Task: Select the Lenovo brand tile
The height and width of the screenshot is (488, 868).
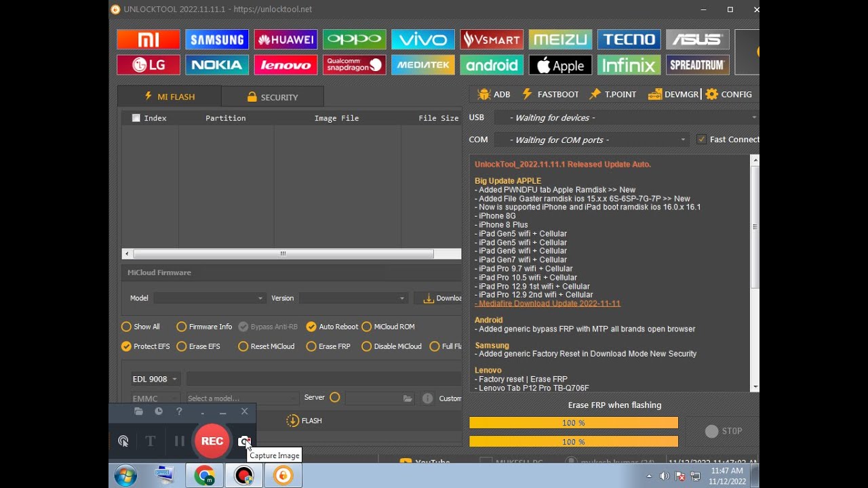Action: (285, 65)
